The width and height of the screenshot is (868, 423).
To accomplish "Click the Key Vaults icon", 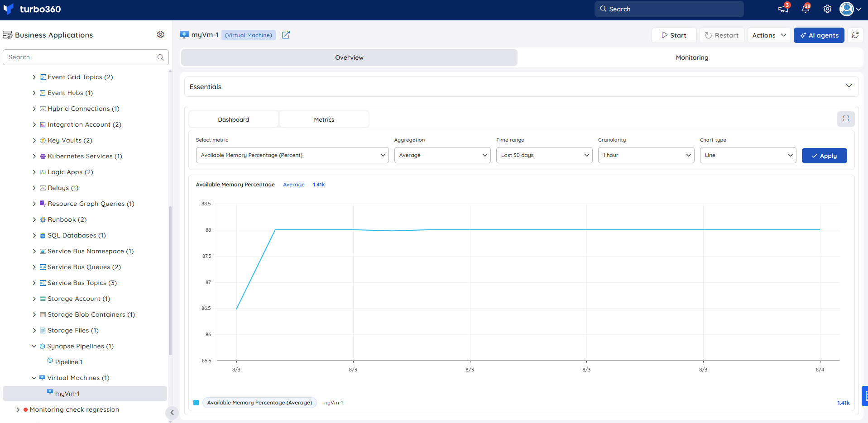I will pyautogui.click(x=43, y=141).
